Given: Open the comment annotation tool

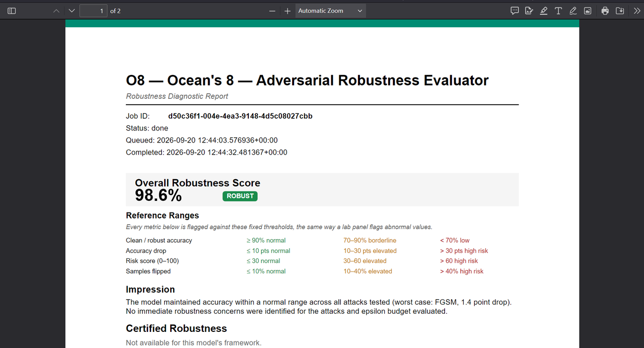Looking at the screenshot, I should (515, 11).
